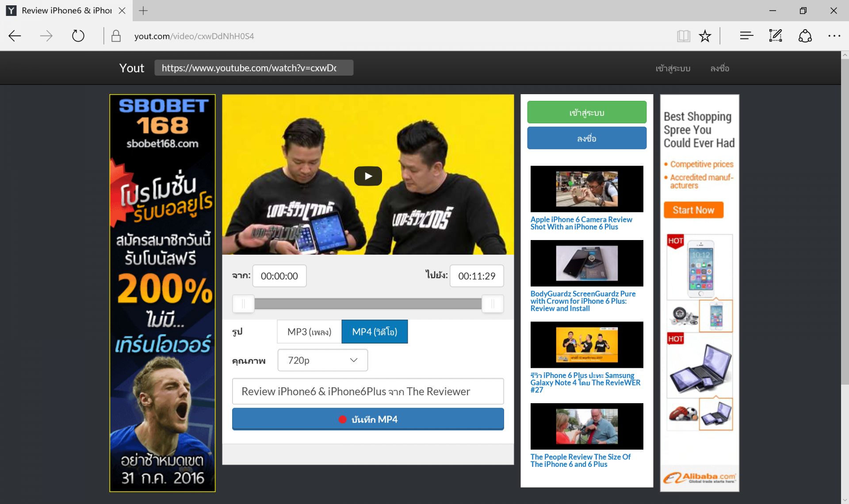Open the Hub panel
This screenshot has width=849, height=504.
tap(746, 36)
